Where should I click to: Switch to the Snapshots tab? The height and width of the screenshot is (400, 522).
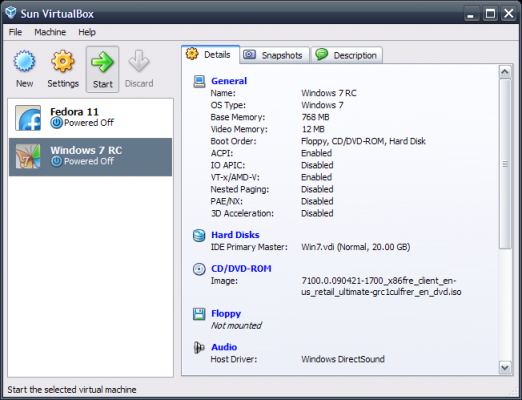pyautogui.click(x=275, y=55)
